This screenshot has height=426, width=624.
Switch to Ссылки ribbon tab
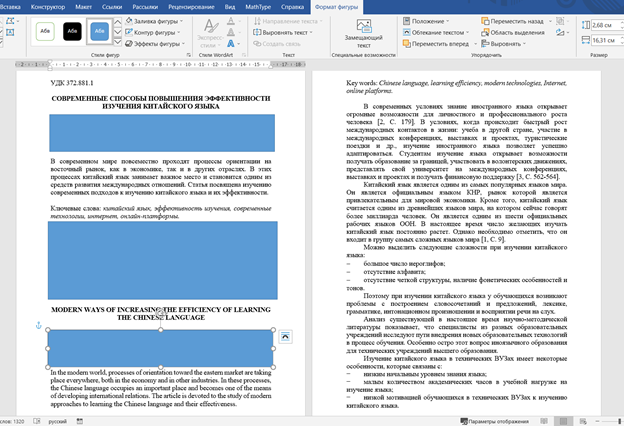pos(112,7)
